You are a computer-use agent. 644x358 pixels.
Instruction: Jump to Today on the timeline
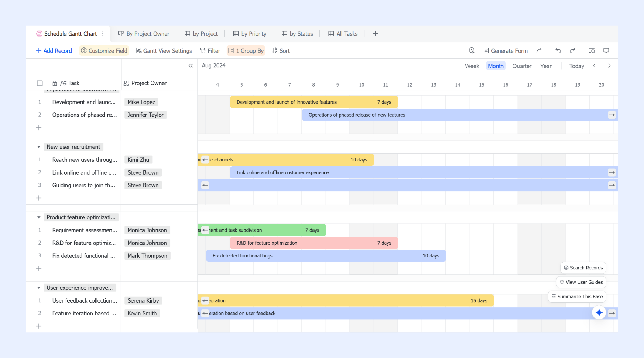tap(577, 66)
